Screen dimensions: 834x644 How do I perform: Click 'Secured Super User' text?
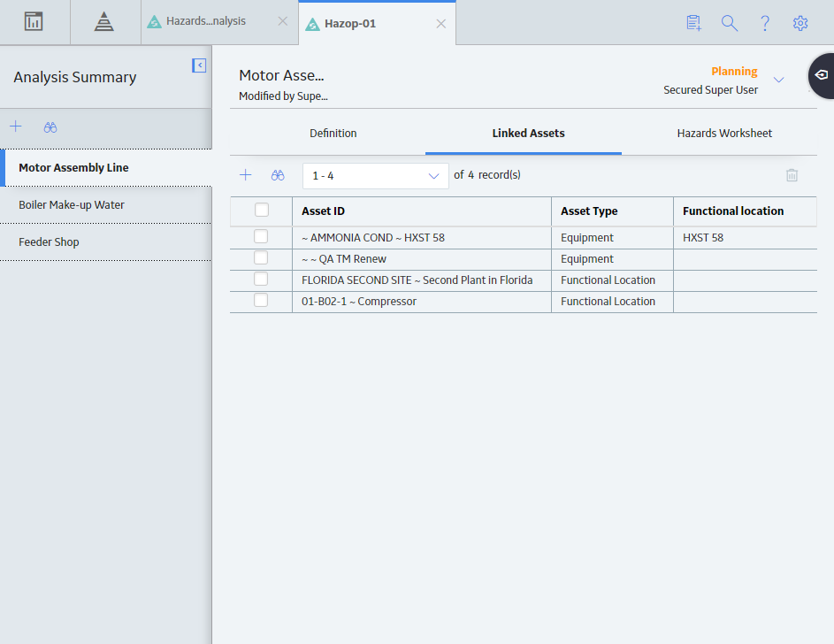pos(710,90)
